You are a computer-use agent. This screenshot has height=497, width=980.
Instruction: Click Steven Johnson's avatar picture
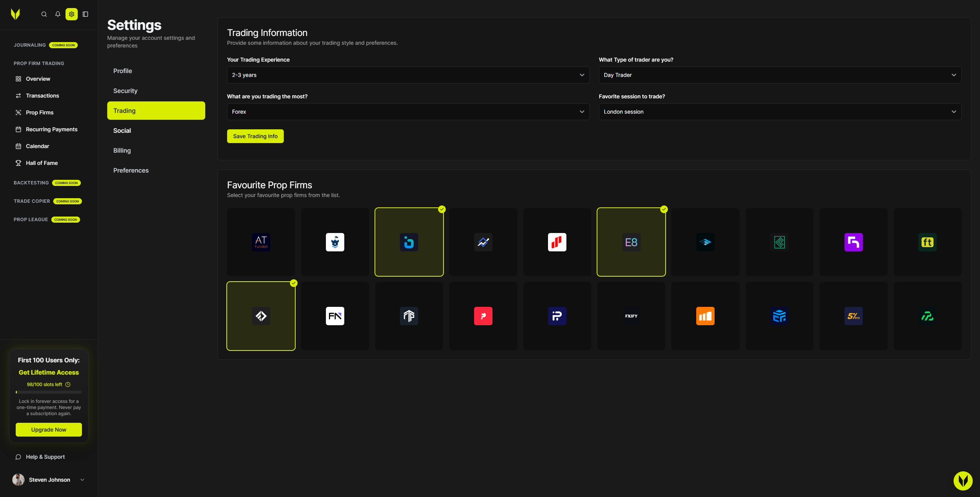pyautogui.click(x=18, y=480)
